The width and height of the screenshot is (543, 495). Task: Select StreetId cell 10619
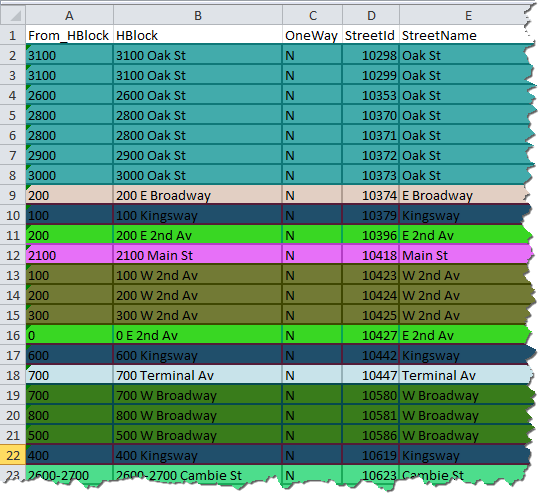(x=371, y=455)
